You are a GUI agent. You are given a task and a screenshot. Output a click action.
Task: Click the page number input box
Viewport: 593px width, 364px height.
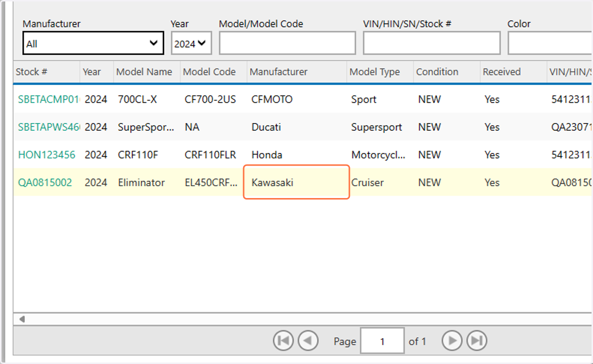(x=382, y=341)
